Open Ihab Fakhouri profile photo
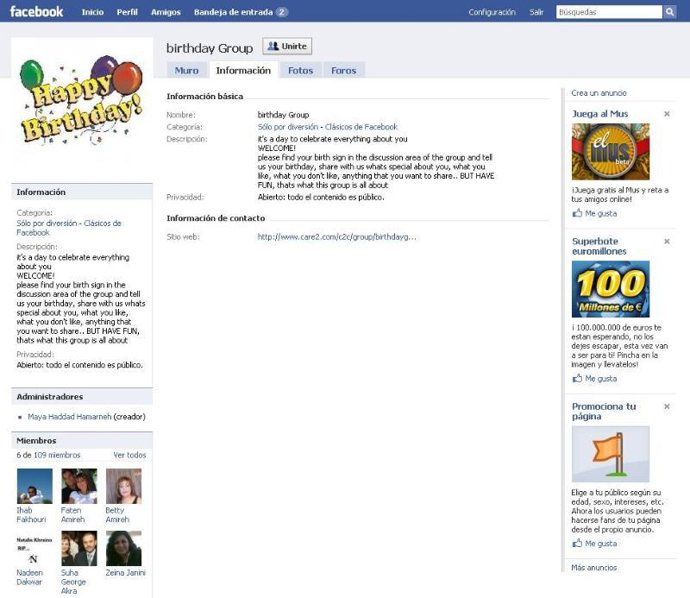690x598 pixels. (34, 486)
